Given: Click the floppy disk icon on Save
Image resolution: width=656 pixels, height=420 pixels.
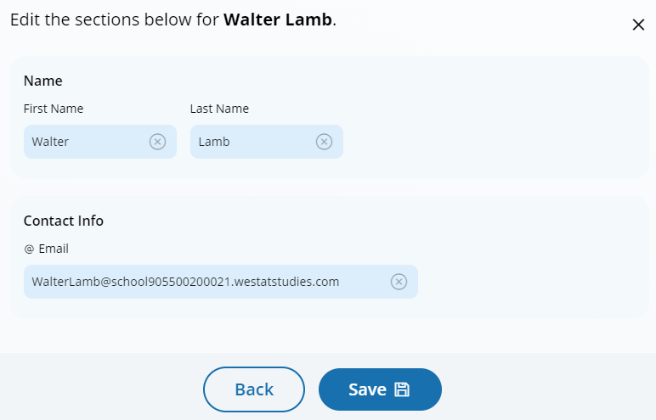Looking at the screenshot, I should pyautogui.click(x=402, y=390).
